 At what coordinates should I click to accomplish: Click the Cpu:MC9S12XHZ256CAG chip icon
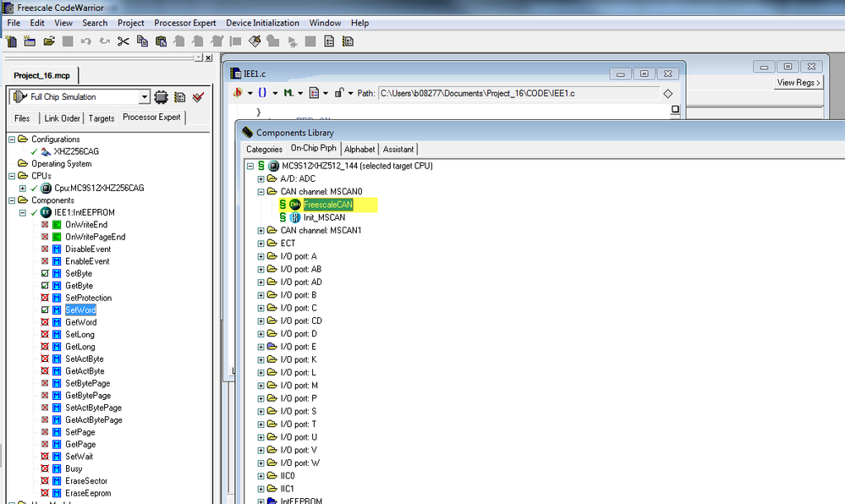(x=47, y=188)
